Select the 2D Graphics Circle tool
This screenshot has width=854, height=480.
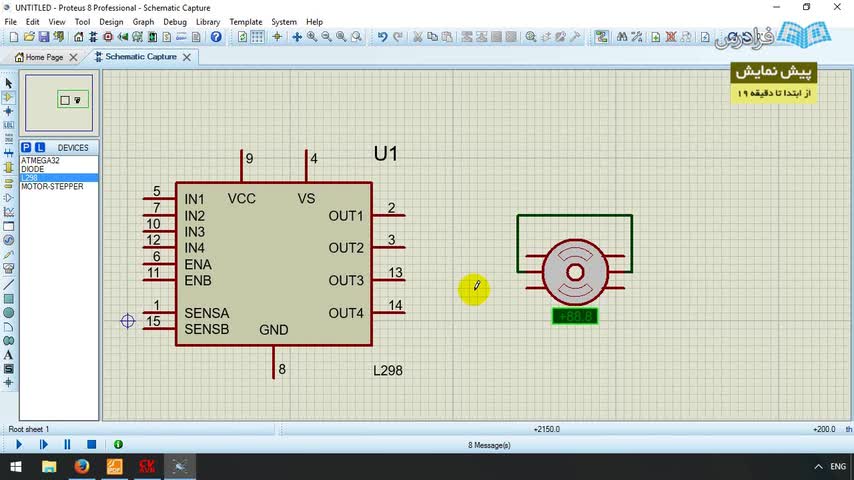tap(8, 313)
